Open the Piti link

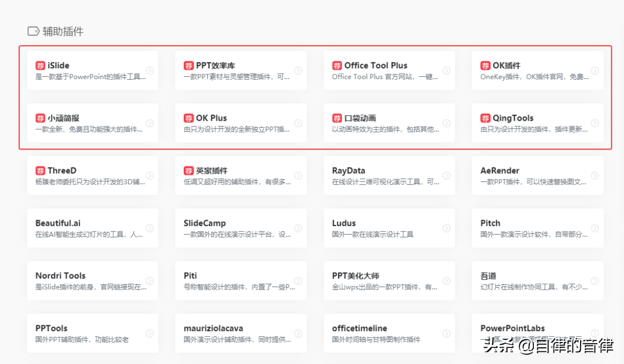(241, 280)
